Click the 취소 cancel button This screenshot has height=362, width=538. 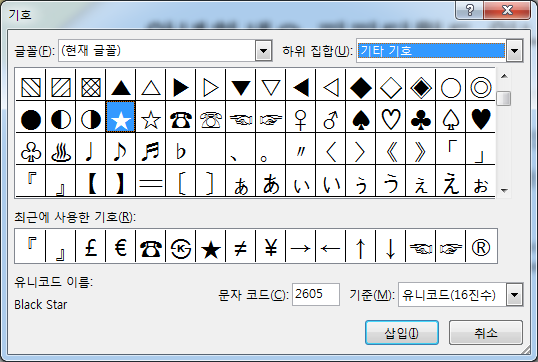click(x=486, y=332)
